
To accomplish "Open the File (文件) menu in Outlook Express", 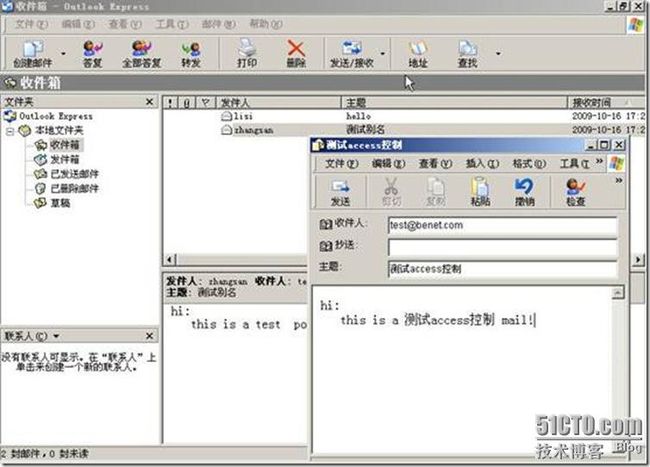I will pos(32,24).
